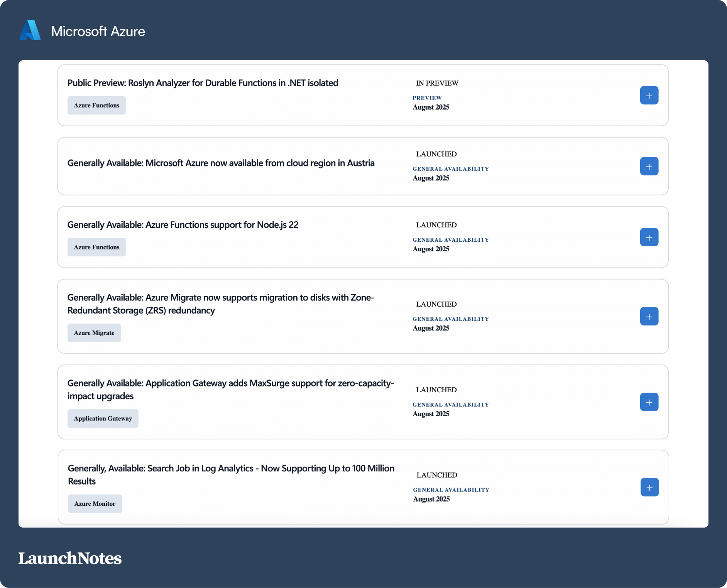This screenshot has width=727, height=588.
Task: Click the IN PREVIEW status label
Action: tap(437, 83)
